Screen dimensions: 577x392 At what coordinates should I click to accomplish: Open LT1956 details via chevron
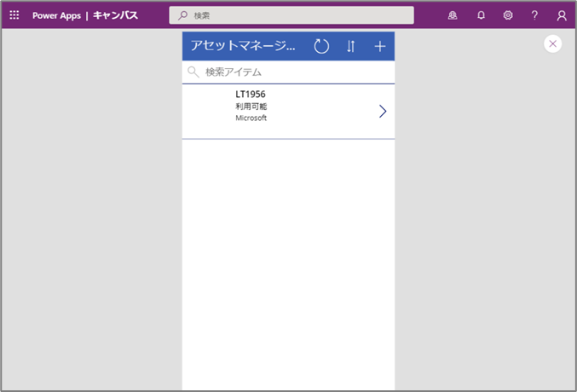(x=383, y=111)
